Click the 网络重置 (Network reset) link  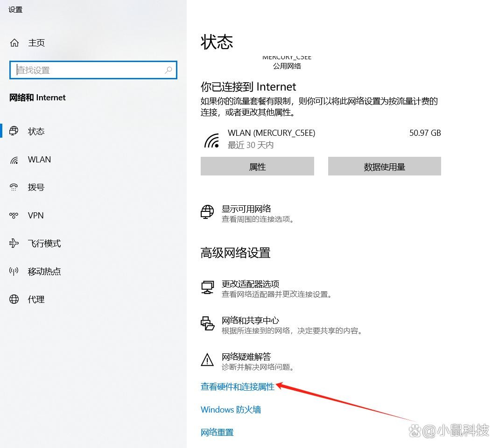217,433
